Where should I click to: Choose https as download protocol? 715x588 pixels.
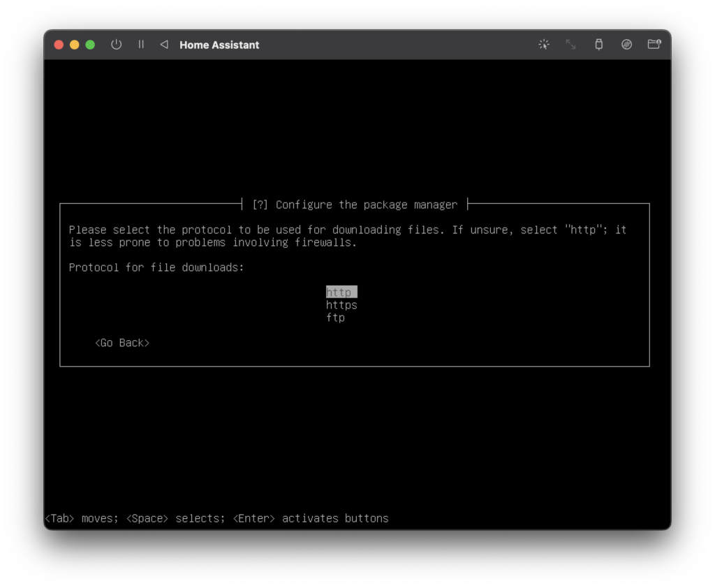[341, 304]
